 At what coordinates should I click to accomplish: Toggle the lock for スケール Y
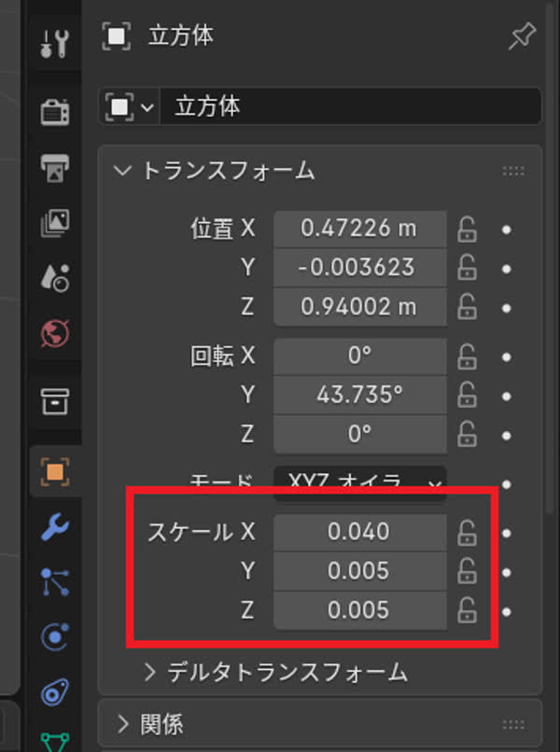(x=467, y=571)
